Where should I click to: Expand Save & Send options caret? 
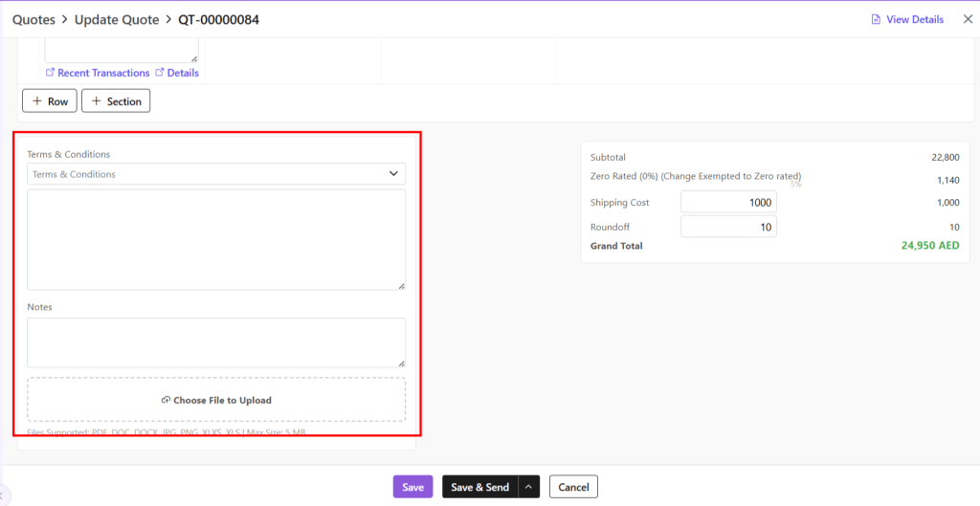click(529, 487)
